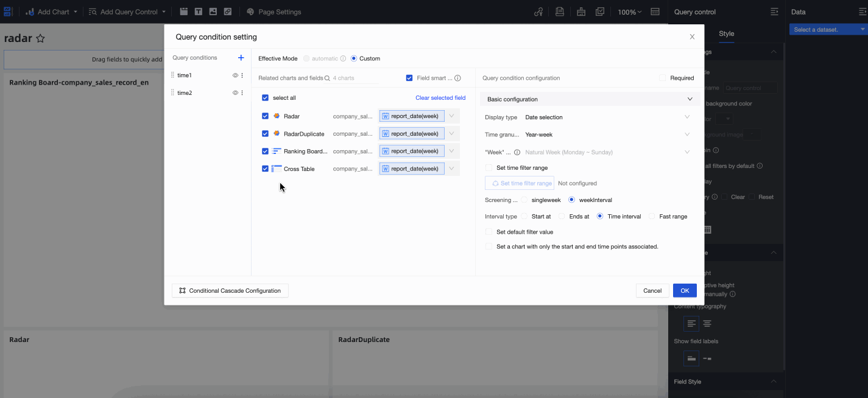
Task: Click Clear selected field link
Action: click(x=440, y=98)
